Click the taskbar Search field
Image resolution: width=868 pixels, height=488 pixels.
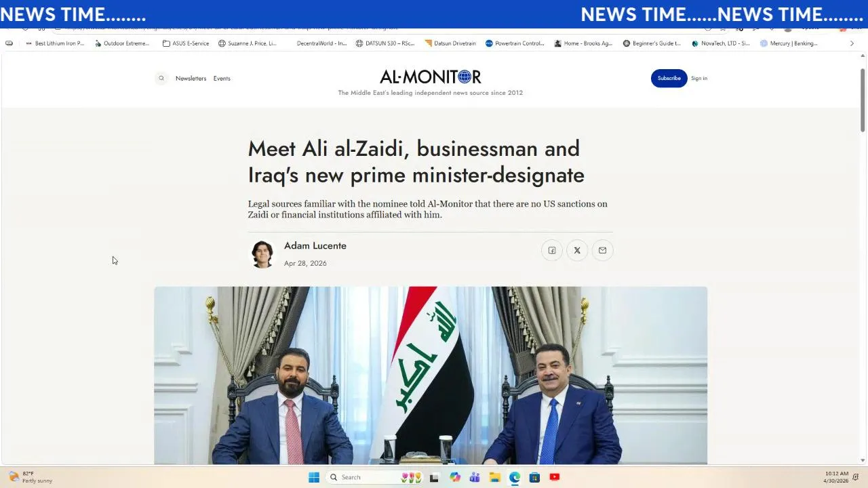pos(365,477)
